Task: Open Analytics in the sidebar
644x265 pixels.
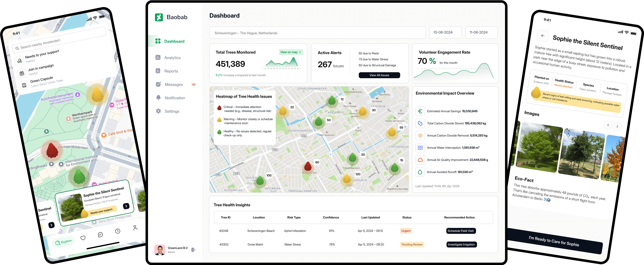Action: [173, 58]
